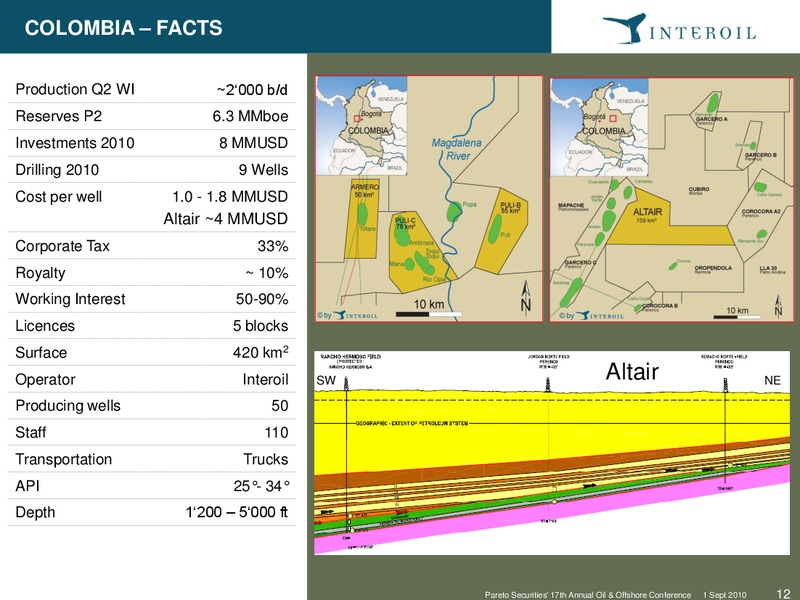800x600 pixels.
Task: Click the ALTAIR 159 km² block label
Action: tap(647, 215)
